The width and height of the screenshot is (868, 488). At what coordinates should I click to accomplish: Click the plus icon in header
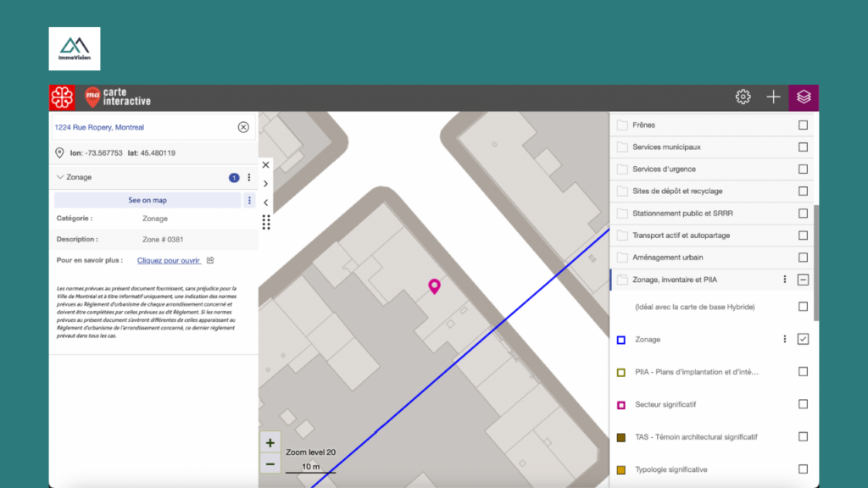coord(773,97)
